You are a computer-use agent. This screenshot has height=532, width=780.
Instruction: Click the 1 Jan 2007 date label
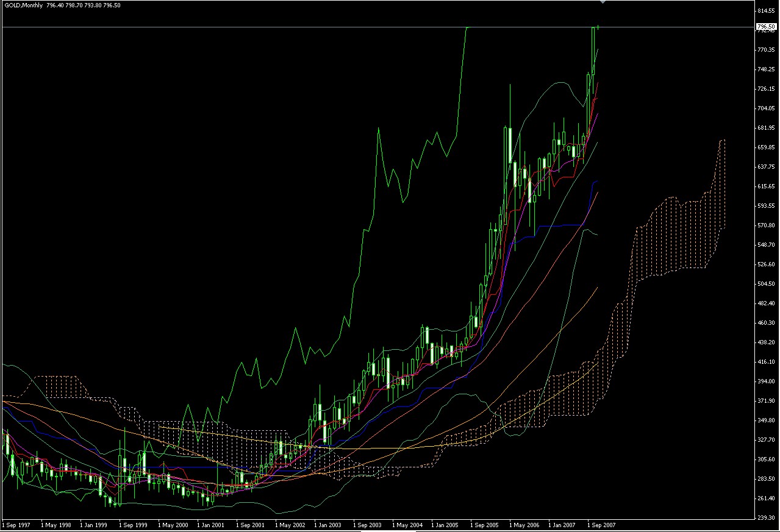pos(563,525)
